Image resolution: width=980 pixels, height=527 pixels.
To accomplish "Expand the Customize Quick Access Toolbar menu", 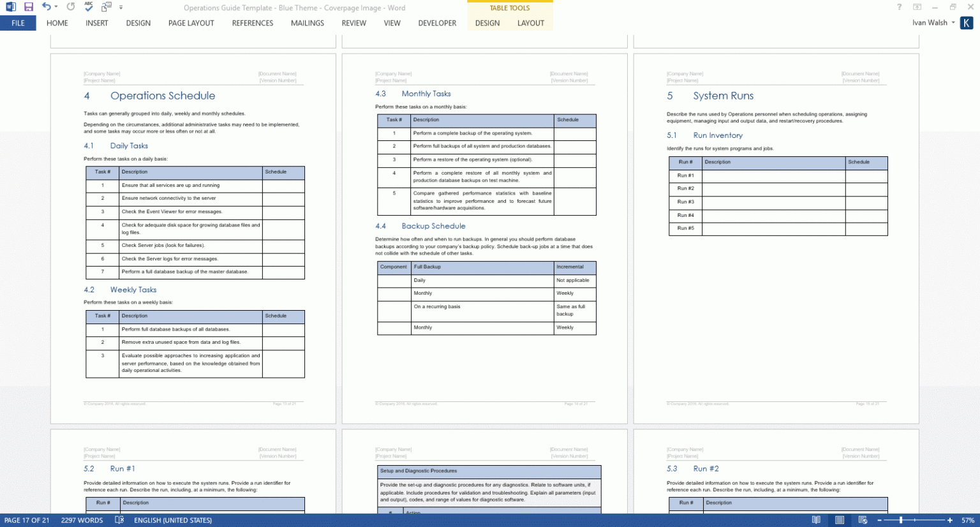I will click(121, 7).
